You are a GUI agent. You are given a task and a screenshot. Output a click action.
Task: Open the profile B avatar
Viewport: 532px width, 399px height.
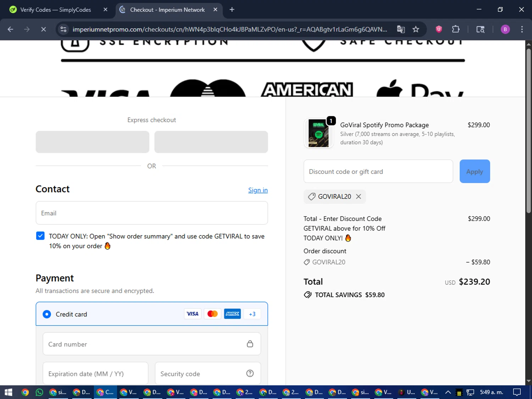(x=505, y=29)
